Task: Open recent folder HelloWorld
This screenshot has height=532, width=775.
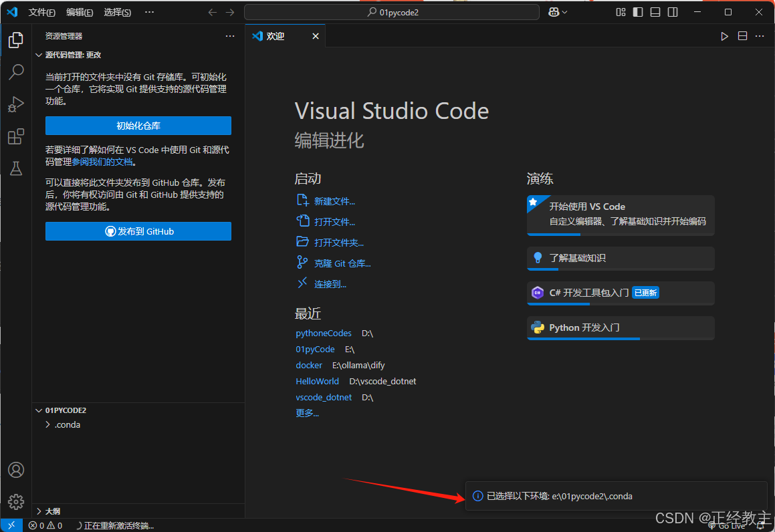Action: (x=318, y=382)
